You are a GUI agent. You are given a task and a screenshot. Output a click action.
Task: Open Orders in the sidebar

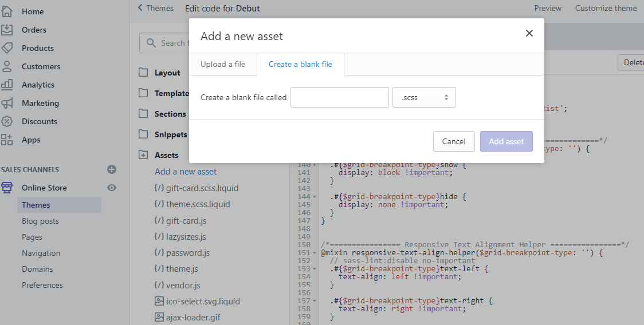[x=34, y=30]
